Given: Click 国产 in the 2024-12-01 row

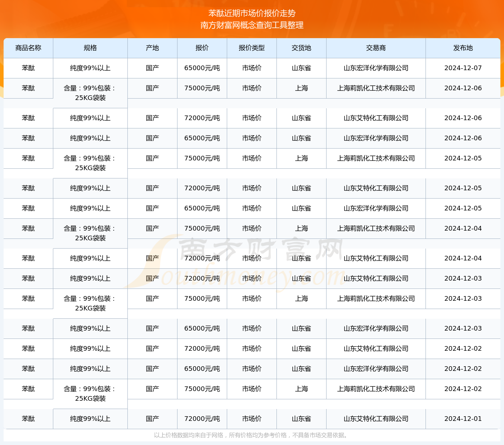Looking at the screenshot, I should click(x=152, y=419).
